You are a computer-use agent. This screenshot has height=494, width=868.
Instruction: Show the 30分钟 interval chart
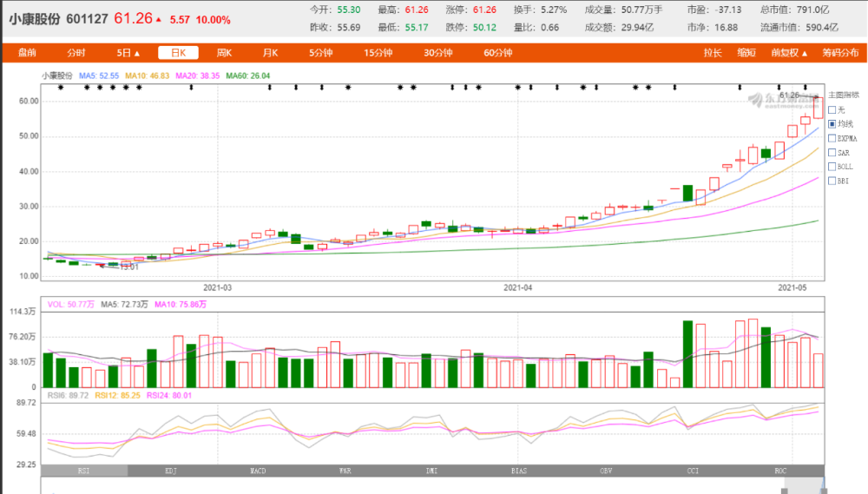(438, 53)
